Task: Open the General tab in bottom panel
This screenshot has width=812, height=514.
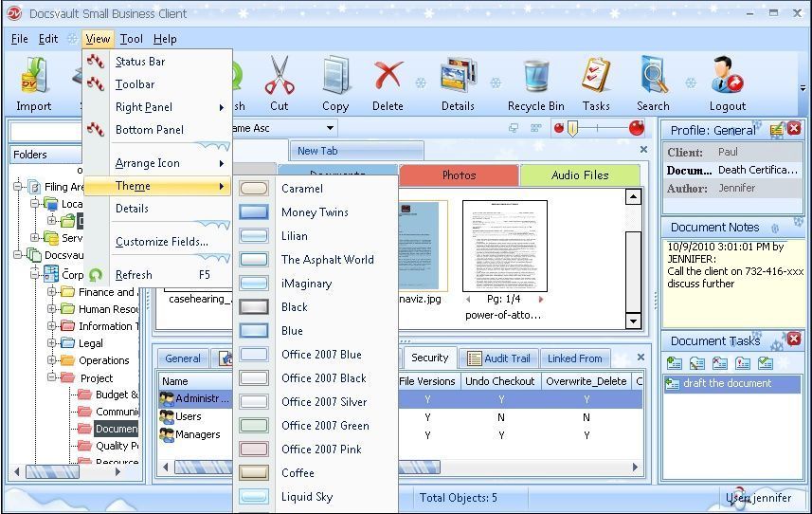Action: point(183,358)
